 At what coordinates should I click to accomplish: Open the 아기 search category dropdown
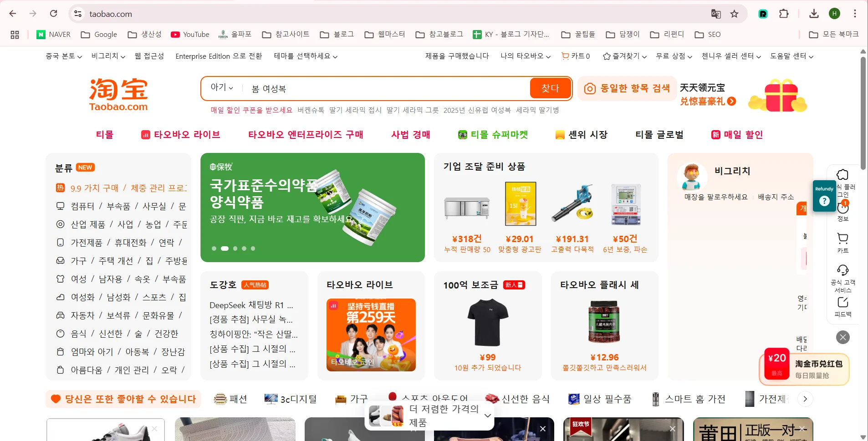(x=222, y=87)
